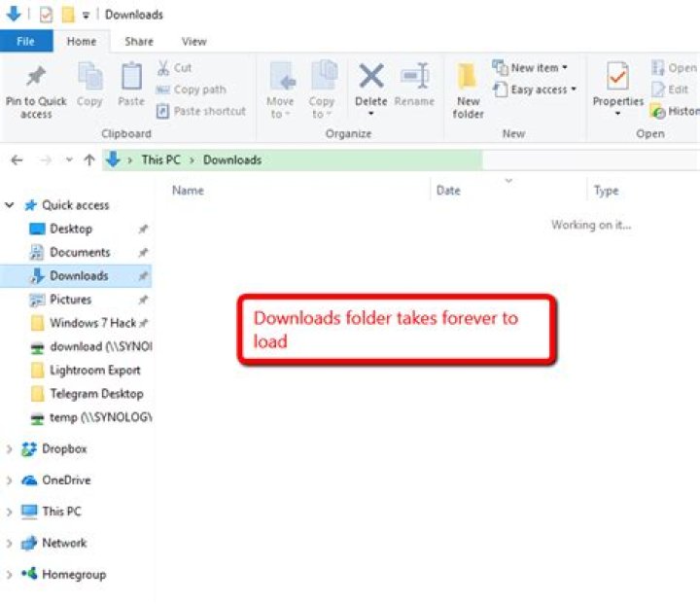Toggle pin icon next to Documents
This screenshot has height=604, width=700.
143,253
